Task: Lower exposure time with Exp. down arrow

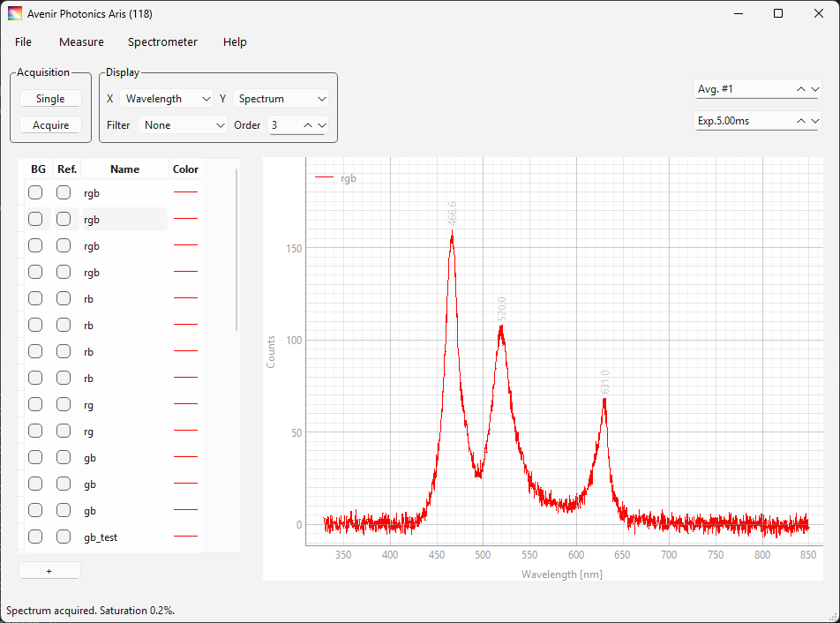Action: coord(814,121)
